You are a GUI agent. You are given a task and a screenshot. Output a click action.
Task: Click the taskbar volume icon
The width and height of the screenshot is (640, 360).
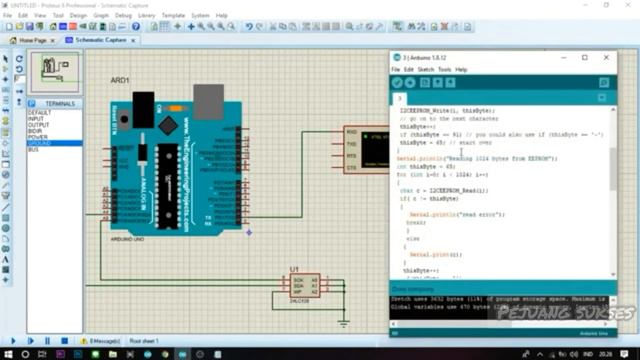coord(574,354)
